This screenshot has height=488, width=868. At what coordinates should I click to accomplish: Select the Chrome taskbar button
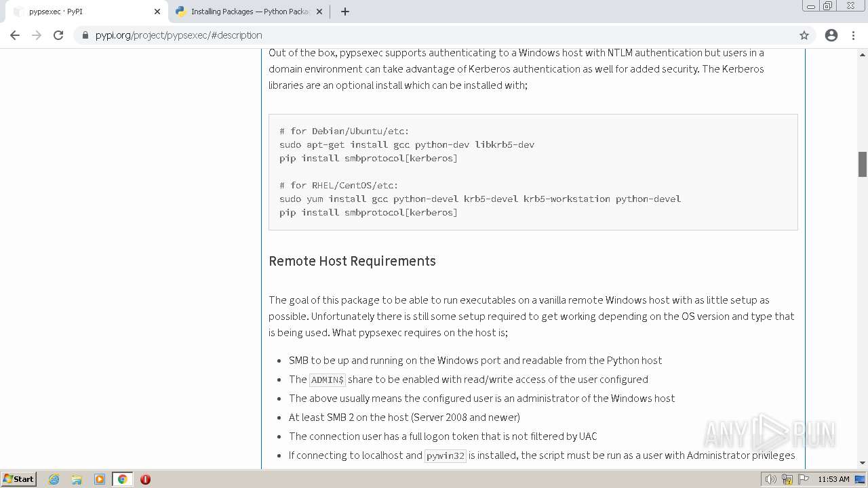[x=123, y=479]
